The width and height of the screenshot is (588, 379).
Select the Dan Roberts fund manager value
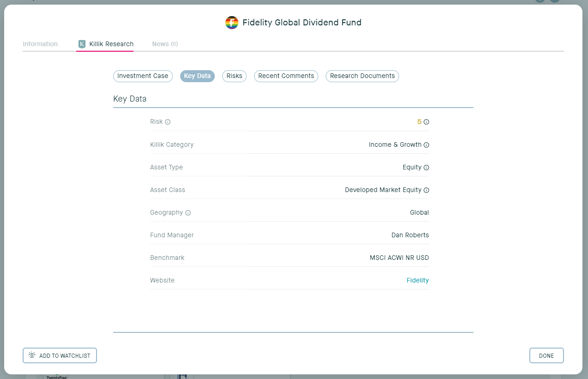[410, 235]
